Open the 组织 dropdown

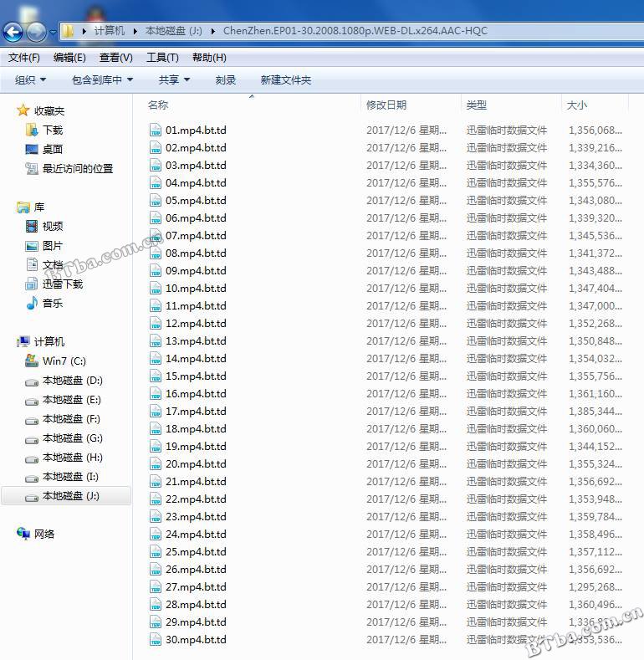pyautogui.click(x=30, y=80)
